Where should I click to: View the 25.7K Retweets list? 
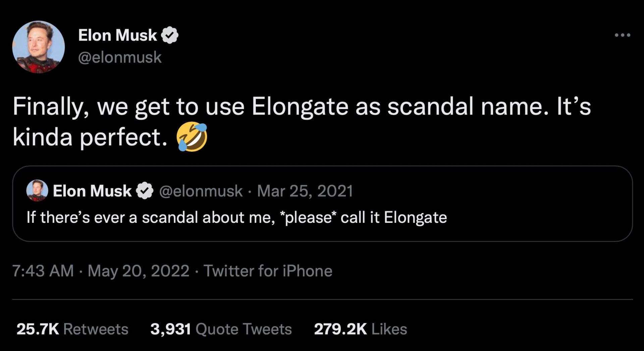pyautogui.click(x=72, y=329)
